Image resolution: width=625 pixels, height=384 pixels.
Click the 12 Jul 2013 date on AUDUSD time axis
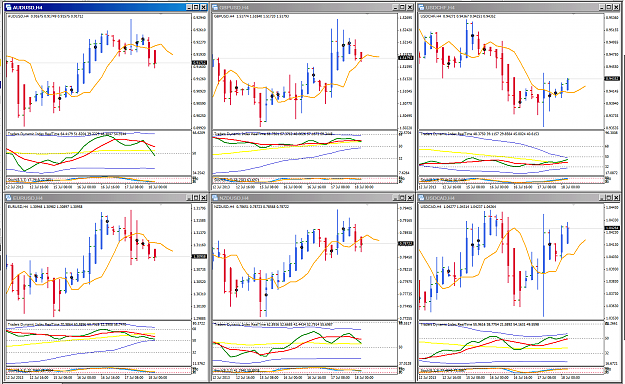(x=15, y=187)
